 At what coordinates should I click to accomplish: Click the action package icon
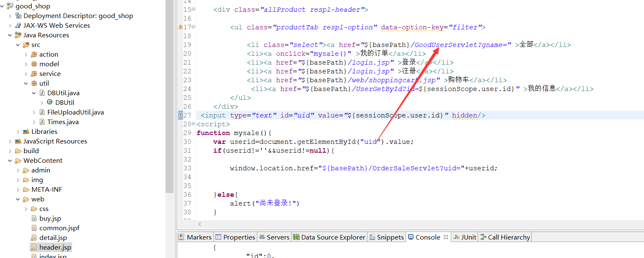click(x=34, y=54)
